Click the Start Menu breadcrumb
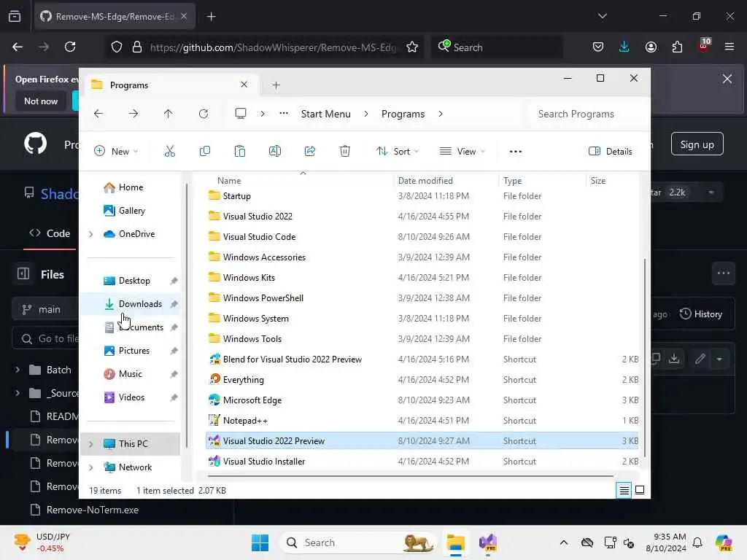This screenshot has width=747, height=560. pos(326,114)
